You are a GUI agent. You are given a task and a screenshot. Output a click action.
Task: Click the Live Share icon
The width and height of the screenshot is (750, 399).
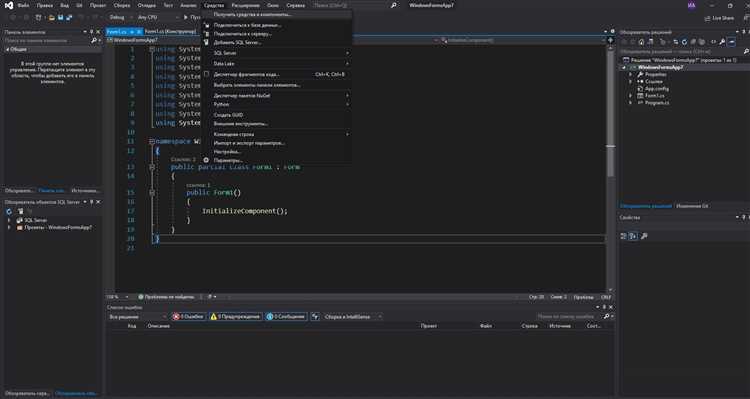coord(707,18)
